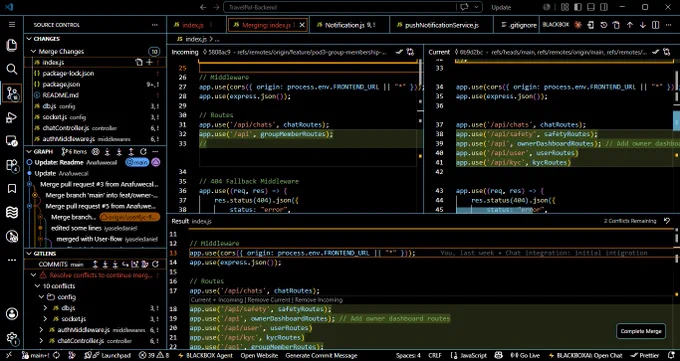Collapse the Merge Changes group
680x361 pixels.
(33, 52)
